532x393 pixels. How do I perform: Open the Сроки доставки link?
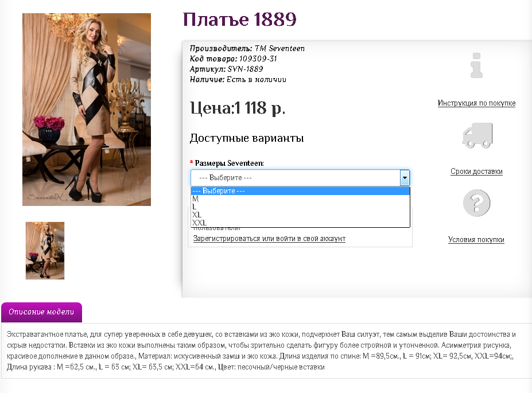(x=476, y=171)
